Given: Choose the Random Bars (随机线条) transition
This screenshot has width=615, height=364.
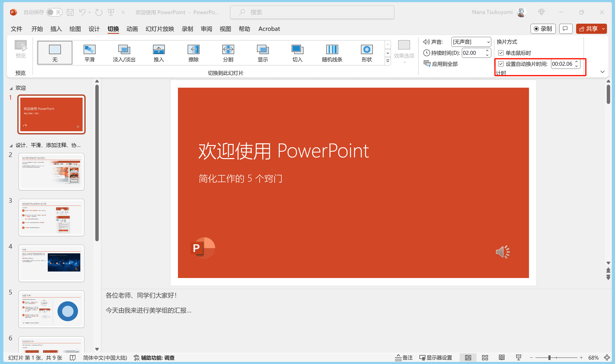Looking at the screenshot, I should tap(332, 52).
